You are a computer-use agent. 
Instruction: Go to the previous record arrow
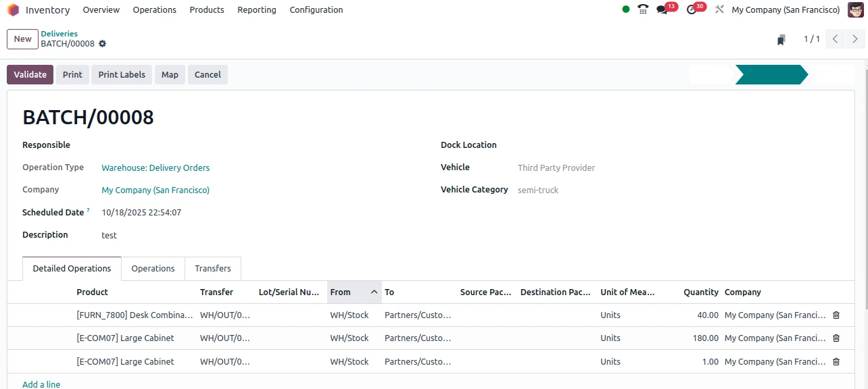pyautogui.click(x=836, y=39)
